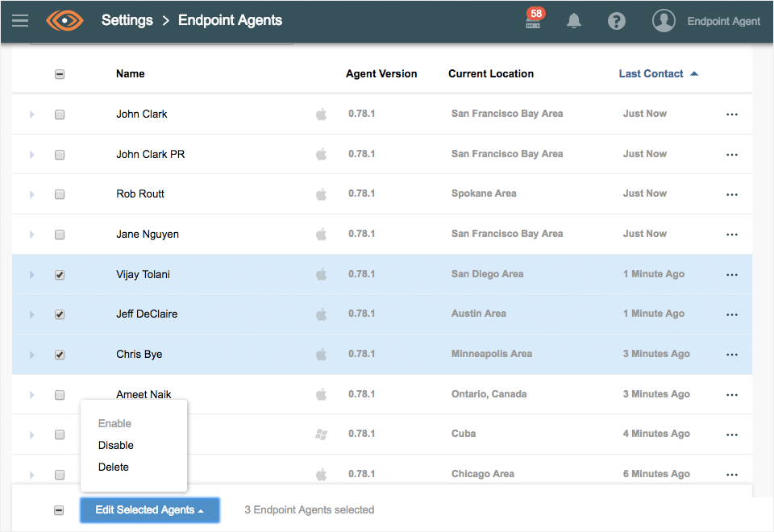
Task: Open the agent alerts icon with 58 badge
Action: [534, 20]
